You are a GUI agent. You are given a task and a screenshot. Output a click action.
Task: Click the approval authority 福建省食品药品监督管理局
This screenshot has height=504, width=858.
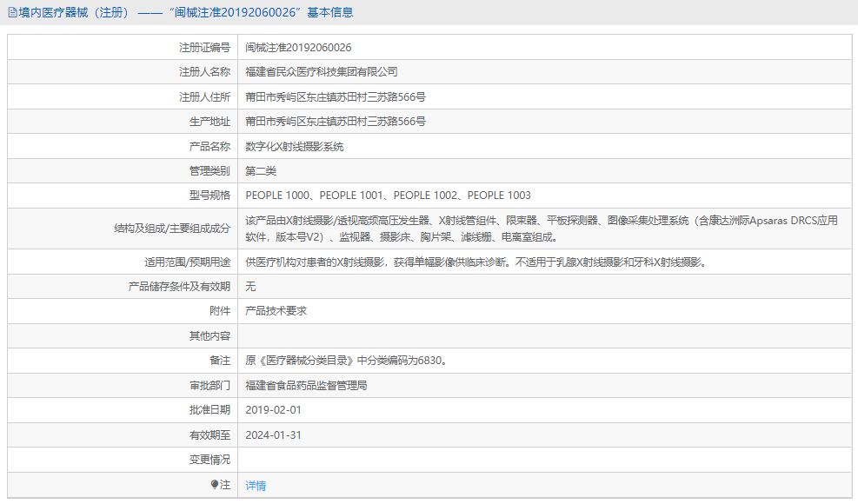coord(309,383)
